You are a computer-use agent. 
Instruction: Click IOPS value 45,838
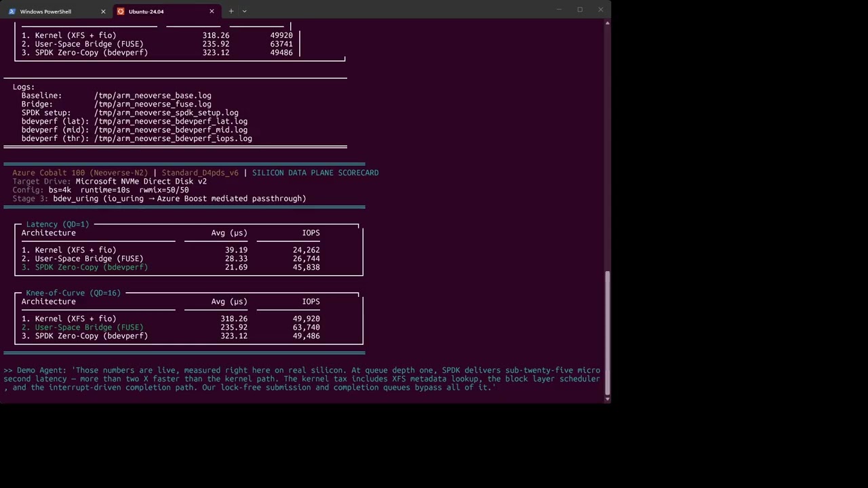click(307, 267)
